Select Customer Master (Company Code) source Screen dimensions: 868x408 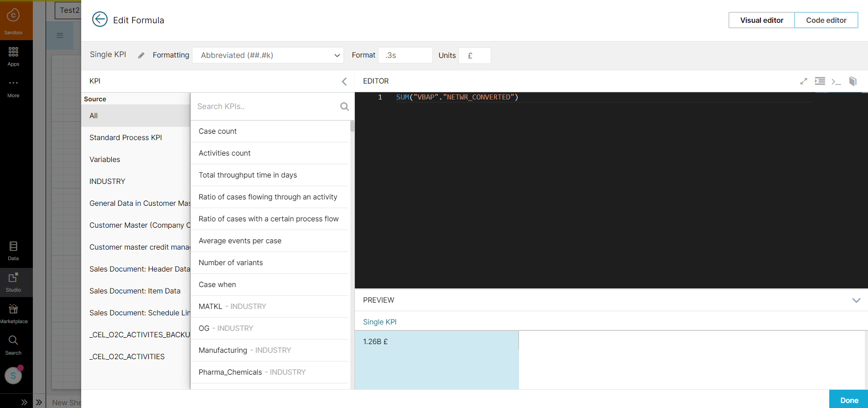pos(136,225)
